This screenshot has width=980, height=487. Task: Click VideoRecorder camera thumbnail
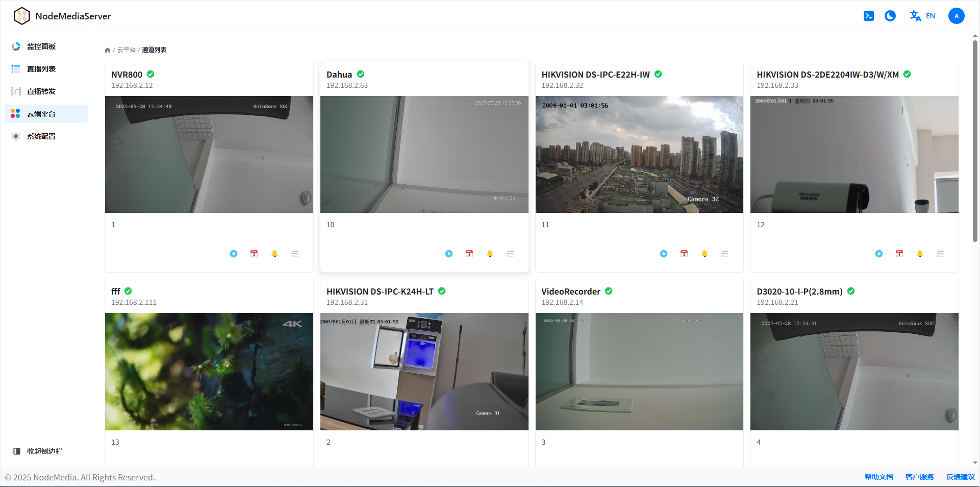(639, 372)
